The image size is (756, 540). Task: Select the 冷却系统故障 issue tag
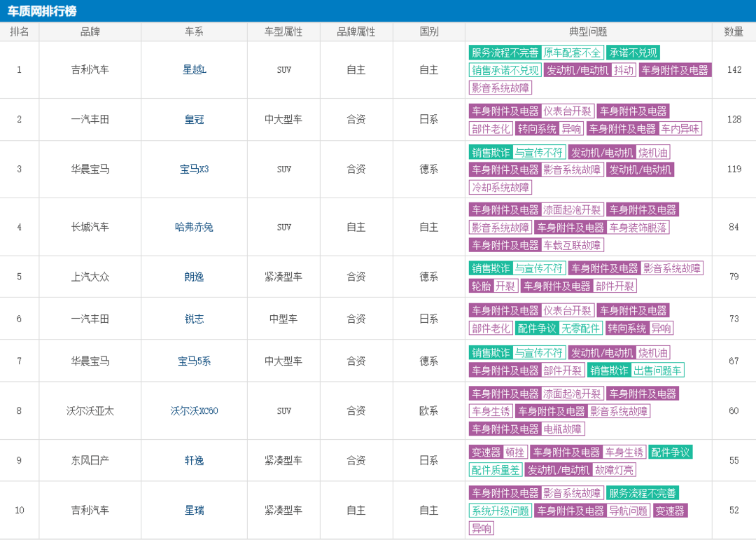(500, 187)
